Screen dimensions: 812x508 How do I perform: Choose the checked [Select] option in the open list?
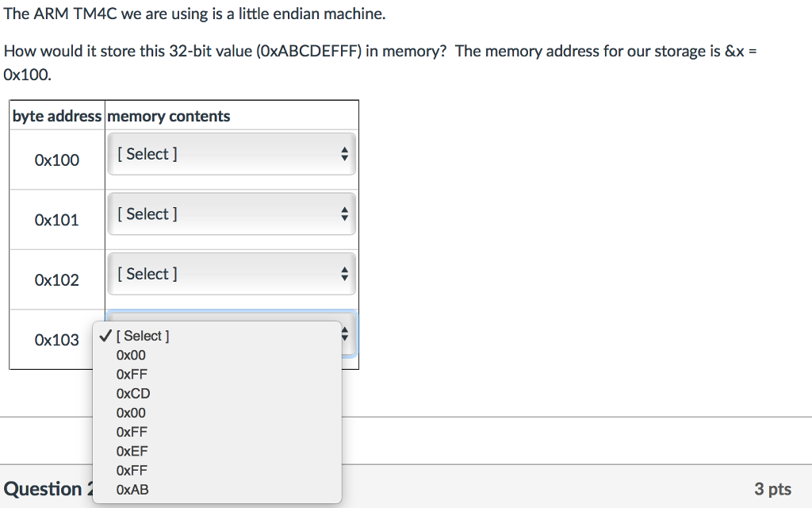[143, 336]
